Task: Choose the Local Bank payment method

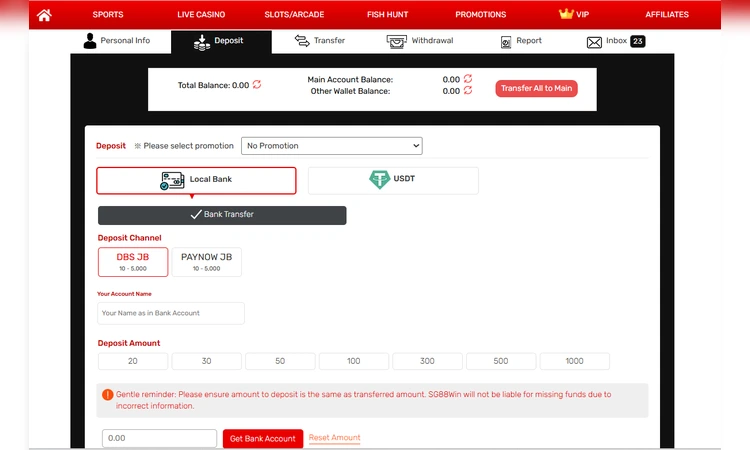Action: (x=196, y=180)
